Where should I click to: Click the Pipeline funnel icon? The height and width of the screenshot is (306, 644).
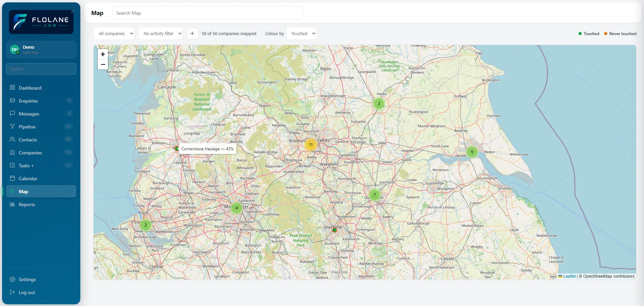click(x=13, y=126)
